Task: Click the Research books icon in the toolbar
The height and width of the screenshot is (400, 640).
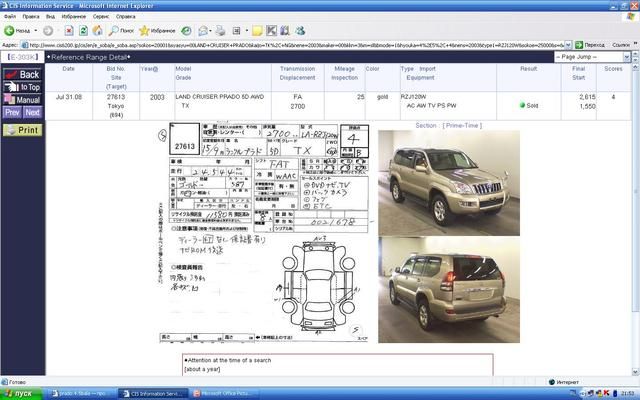Action: [x=285, y=31]
